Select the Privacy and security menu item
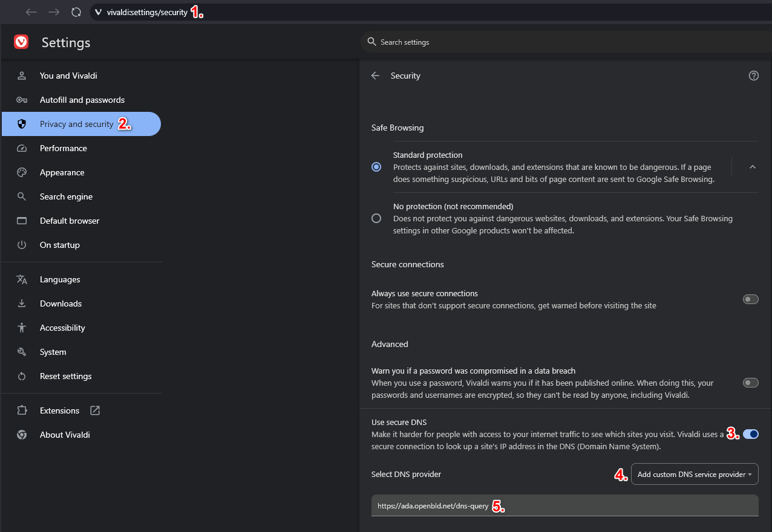Screen dimensions: 772x532 (x=82, y=124)
